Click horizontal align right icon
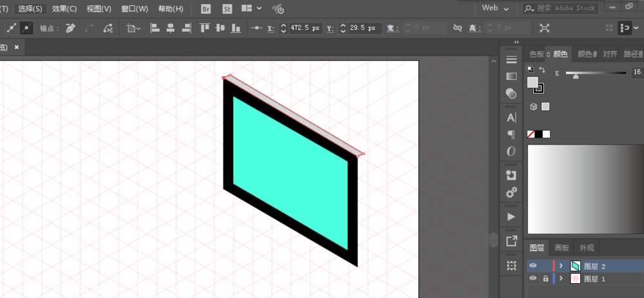The image size is (644, 298). point(187,28)
